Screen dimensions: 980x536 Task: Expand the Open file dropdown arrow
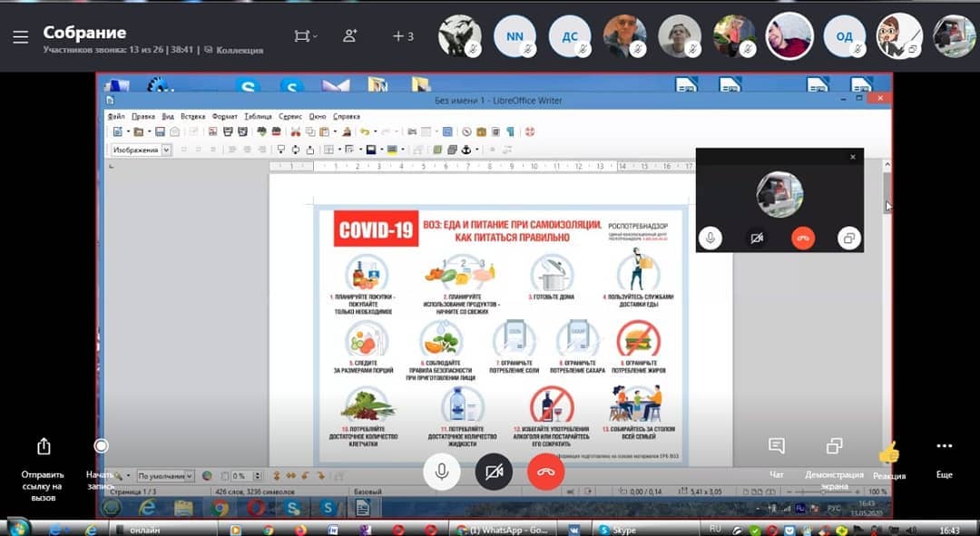150,132
